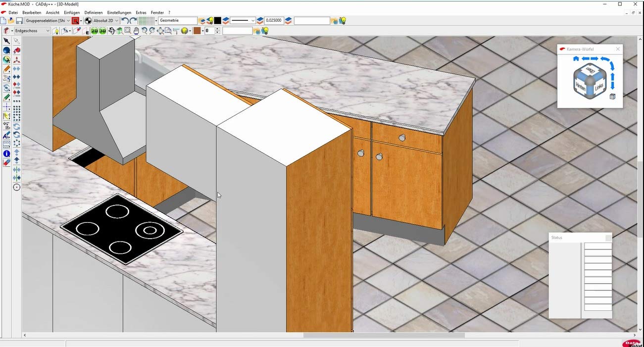Reset camera with home icon in Kamera-Würfel
Screen dimensions: 644x347
[x=576, y=59]
